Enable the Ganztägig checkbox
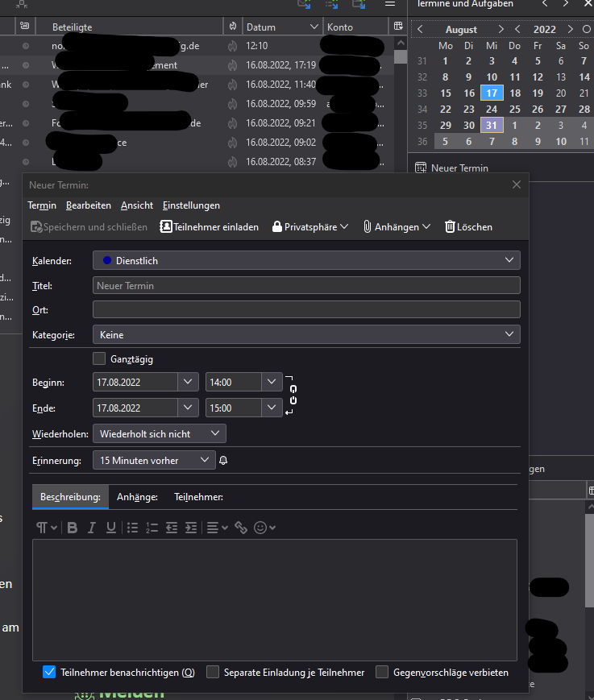594x700 pixels. point(100,358)
